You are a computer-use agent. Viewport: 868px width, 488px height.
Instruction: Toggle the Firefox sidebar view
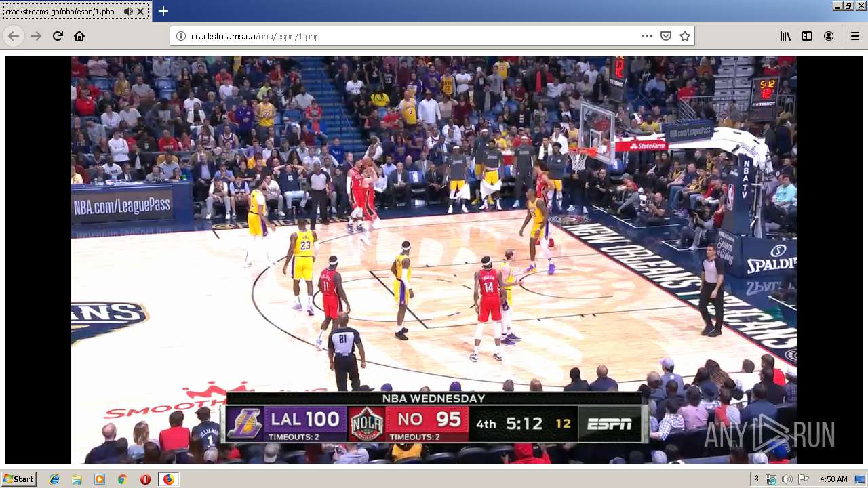[807, 36]
